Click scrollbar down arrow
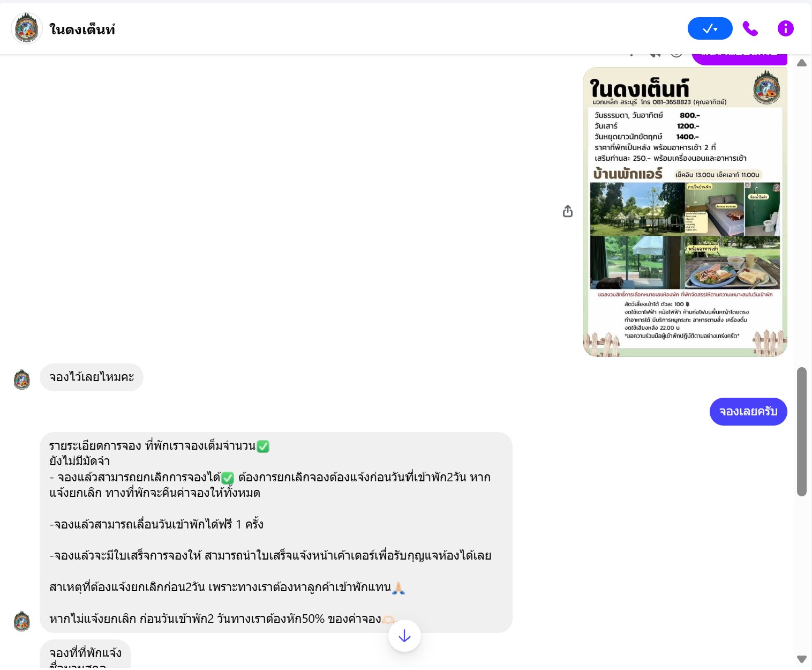This screenshot has height=670, width=812. [x=802, y=659]
